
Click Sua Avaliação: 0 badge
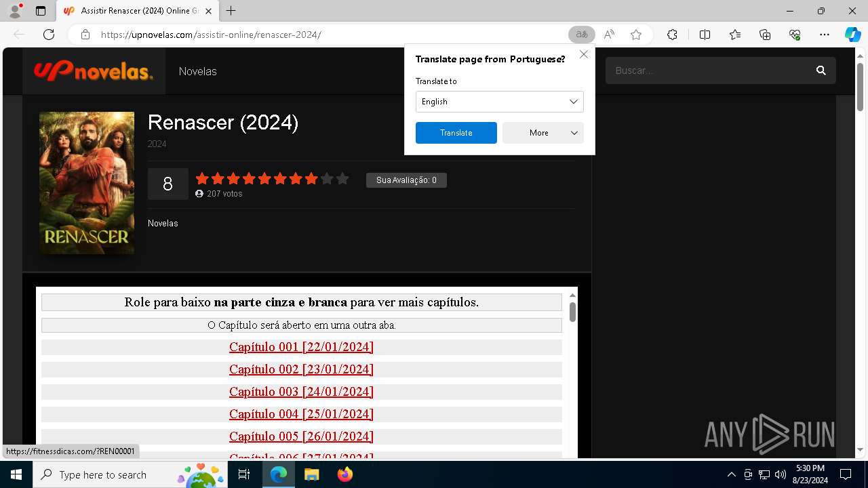(x=406, y=180)
